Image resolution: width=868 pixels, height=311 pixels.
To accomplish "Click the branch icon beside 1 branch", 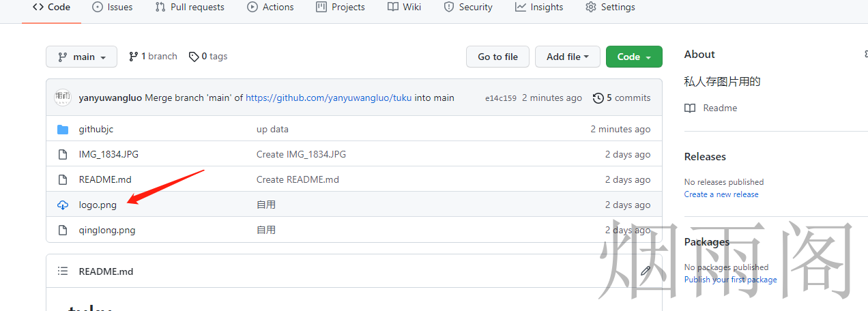I will click(x=133, y=56).
